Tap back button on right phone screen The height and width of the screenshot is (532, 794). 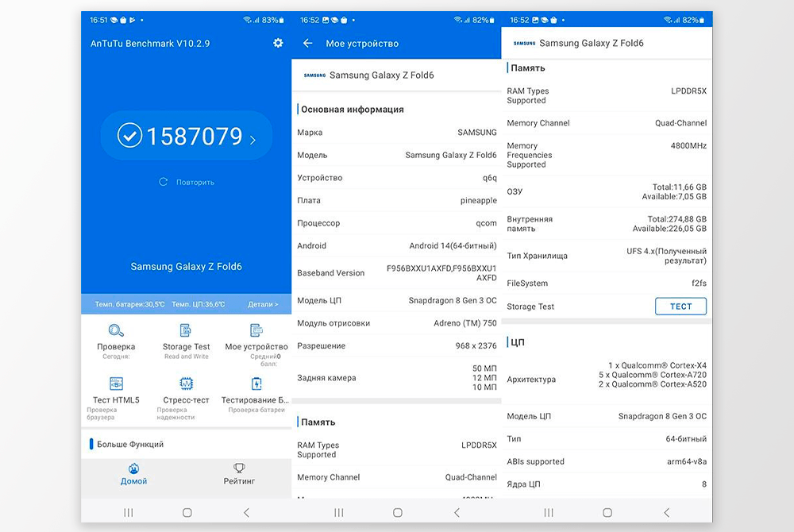[x=666, y=513]
